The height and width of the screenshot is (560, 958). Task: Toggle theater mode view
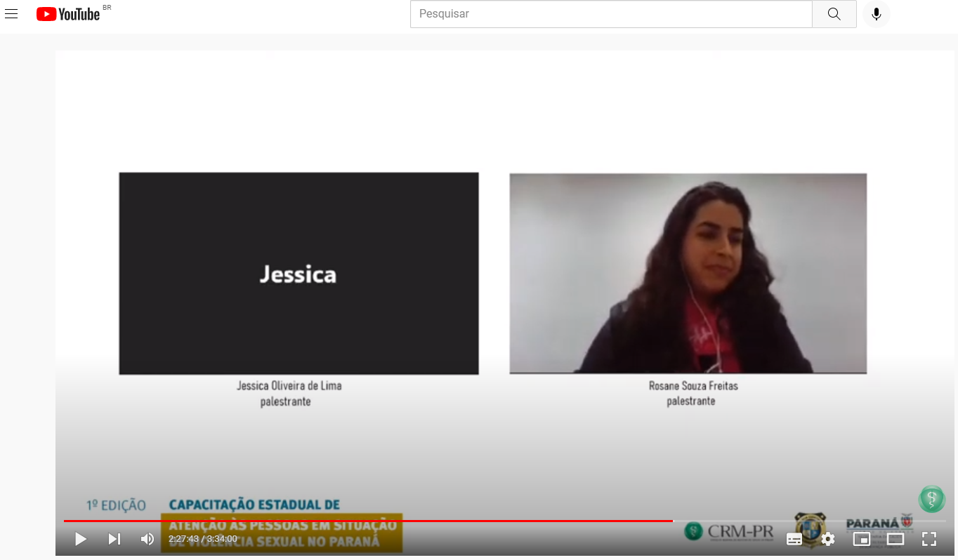coord(895,539)
